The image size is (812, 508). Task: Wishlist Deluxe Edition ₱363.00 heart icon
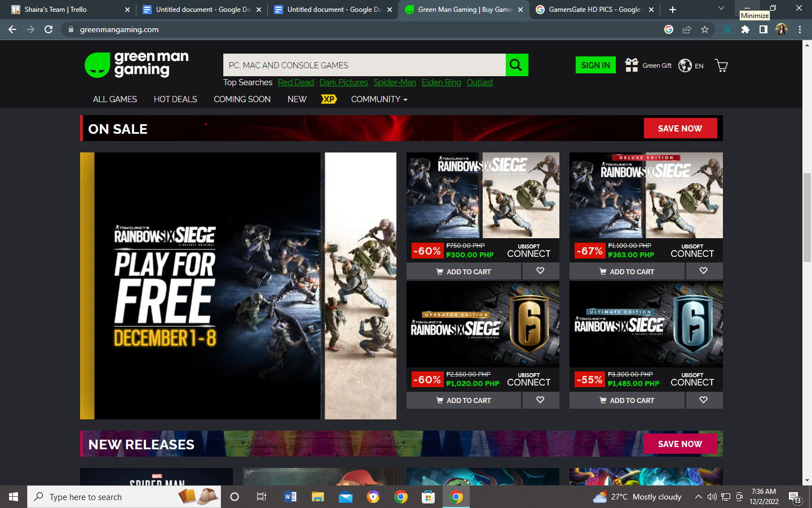point(704,271)
